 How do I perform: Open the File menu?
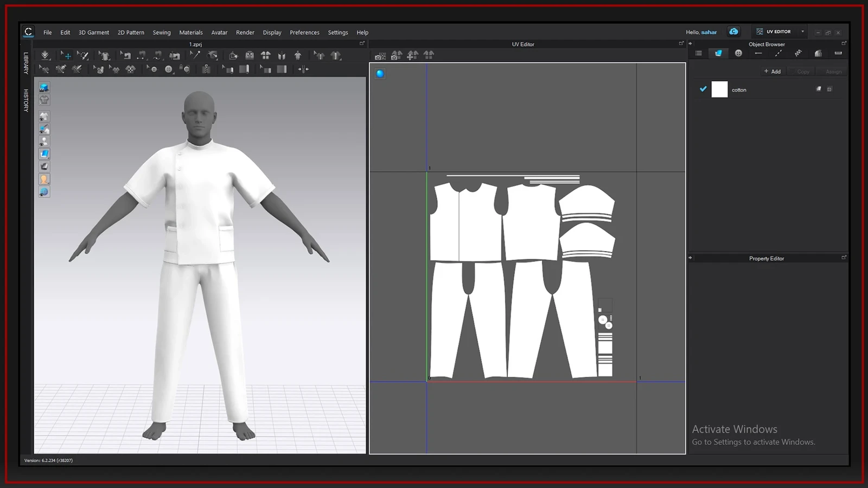(48, 33)
